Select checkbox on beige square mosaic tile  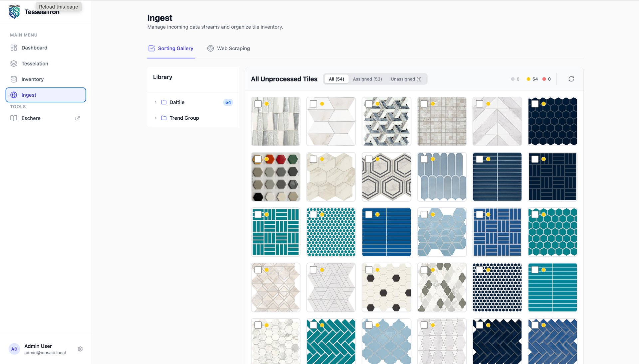pyautogui.click(x=424, y=104)
